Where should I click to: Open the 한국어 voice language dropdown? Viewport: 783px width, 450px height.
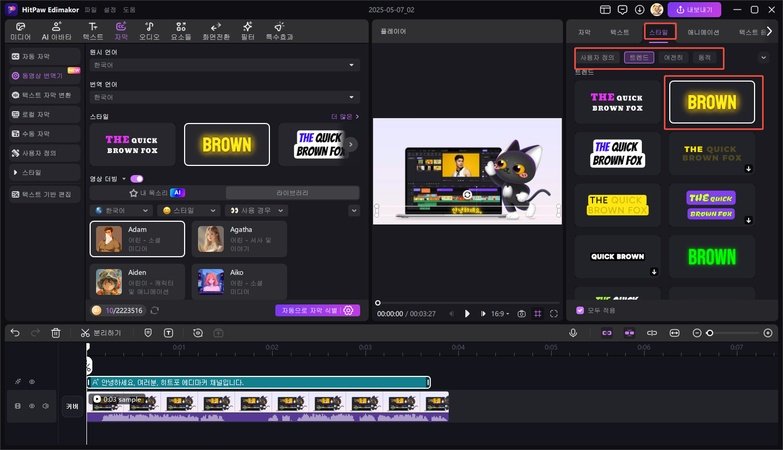pyautogui.click(x=122, y=211)
